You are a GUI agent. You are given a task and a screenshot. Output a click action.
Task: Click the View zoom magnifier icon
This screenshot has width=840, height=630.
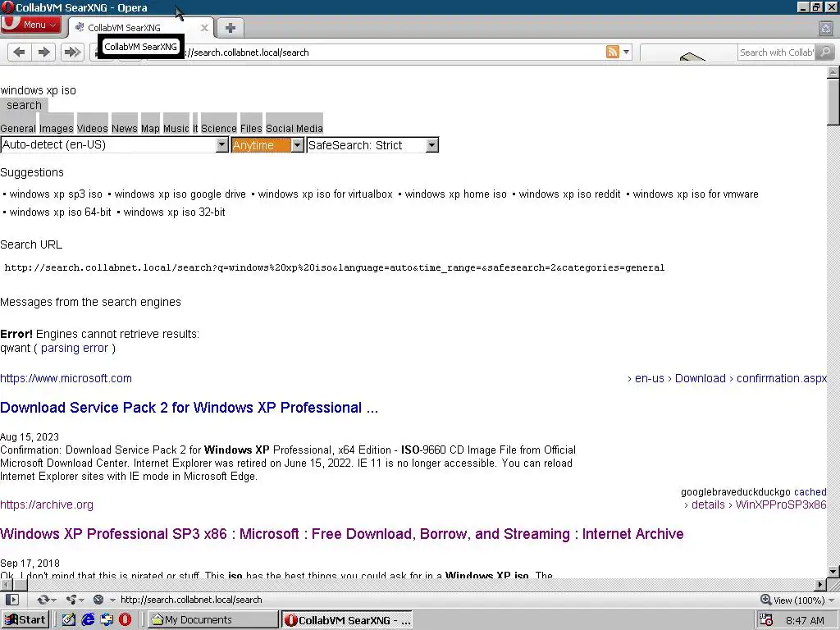click(765, 600)
